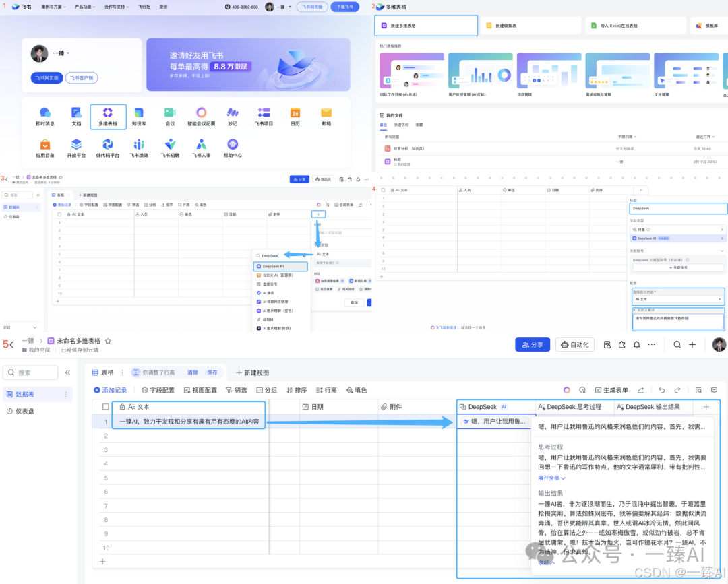This screenshot has height=584, width=728.
Task: Open the 最近打开 sort dropdown
Action: pos(705,137)
